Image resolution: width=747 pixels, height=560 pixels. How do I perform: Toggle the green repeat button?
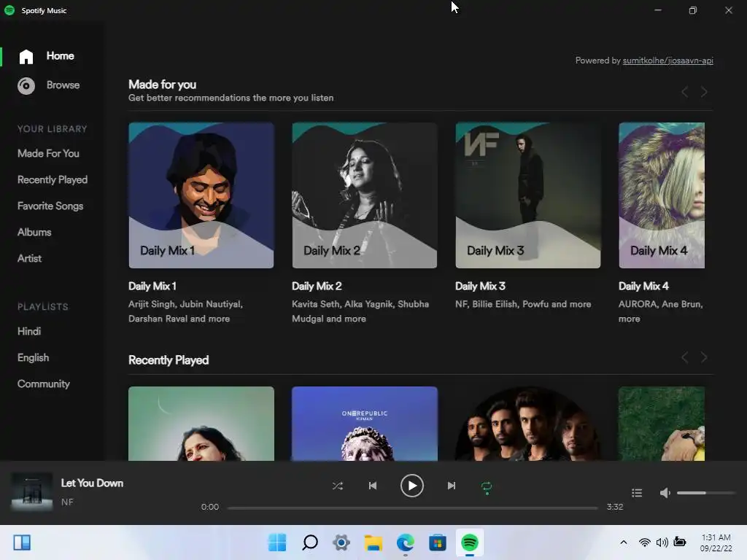click(487, 486)
